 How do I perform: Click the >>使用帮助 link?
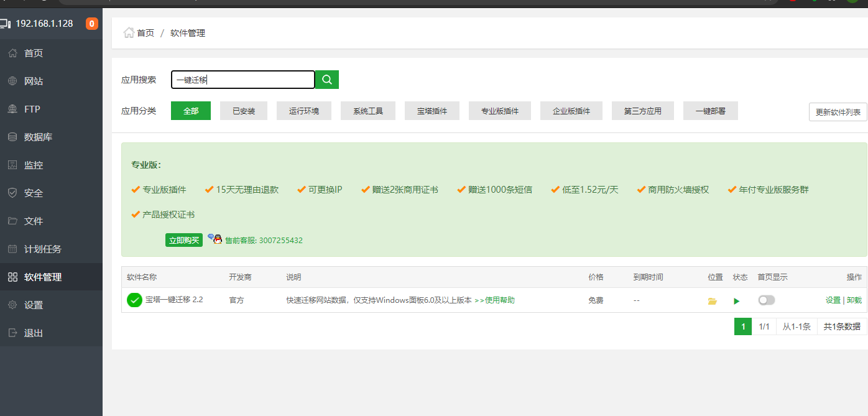click(x=494, y=300)
